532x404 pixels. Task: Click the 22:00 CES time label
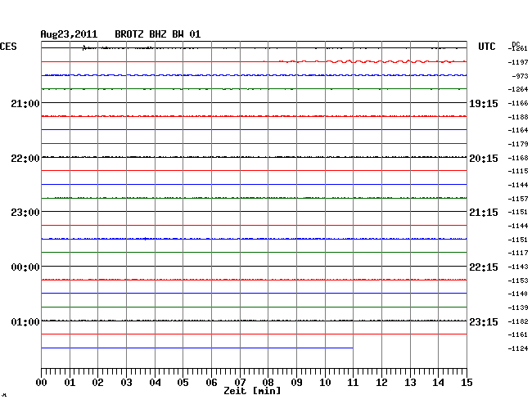(24, 158)
